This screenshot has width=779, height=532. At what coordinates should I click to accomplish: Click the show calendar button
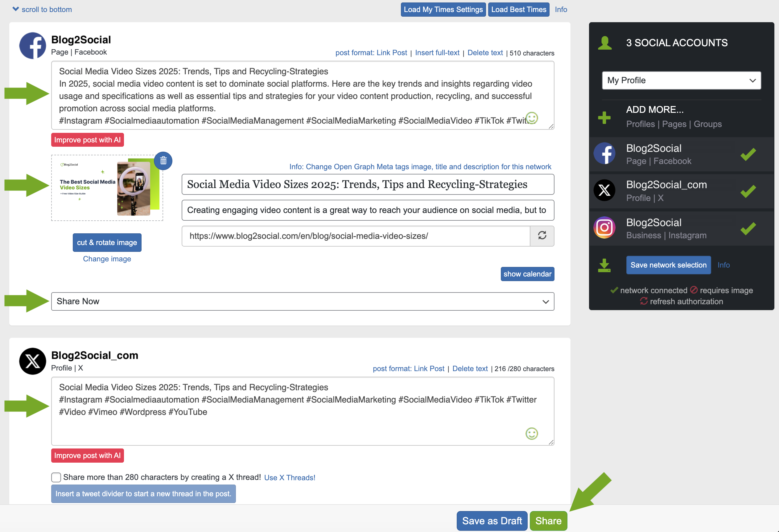(527, 274)
